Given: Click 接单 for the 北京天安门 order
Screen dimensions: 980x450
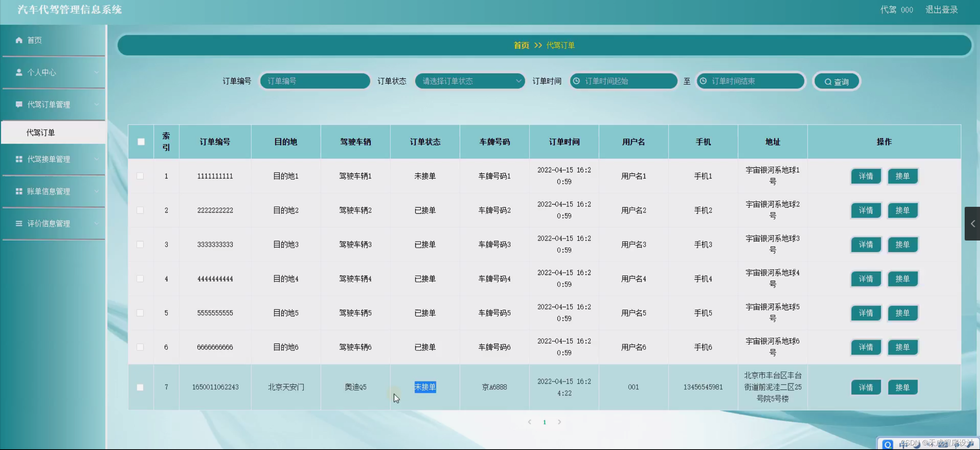Looking at the screenshot, I should point(903,387).
